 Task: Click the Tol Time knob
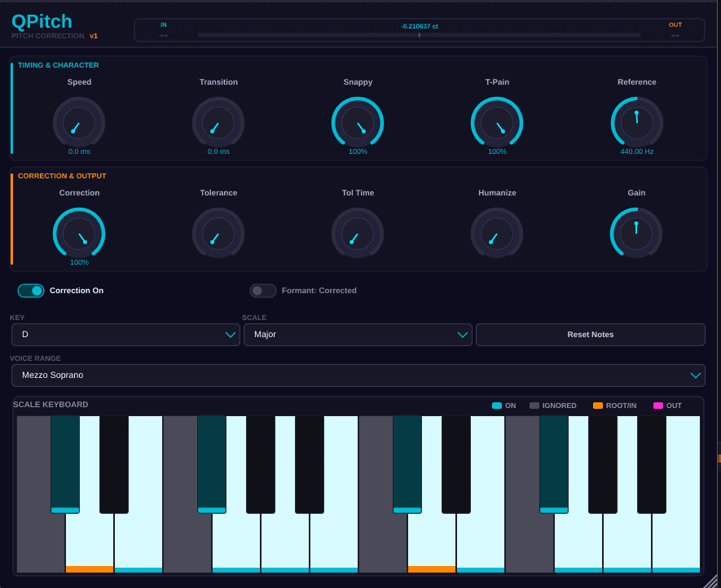(x=358, y=234)
